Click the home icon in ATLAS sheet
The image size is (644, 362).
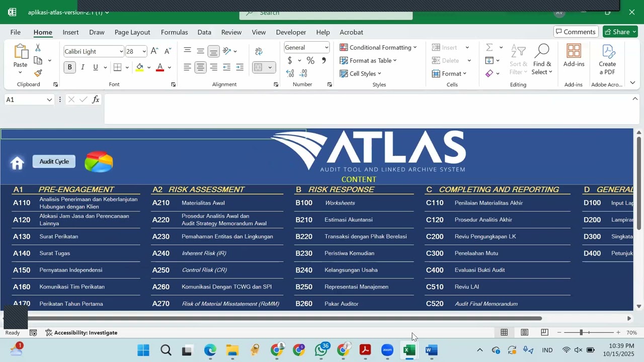coord(17,162)
